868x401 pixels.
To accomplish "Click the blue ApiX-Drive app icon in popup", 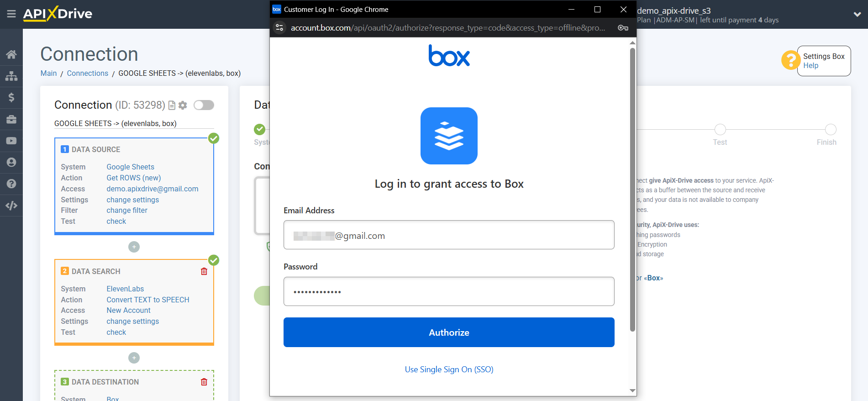I will point(449,136).
